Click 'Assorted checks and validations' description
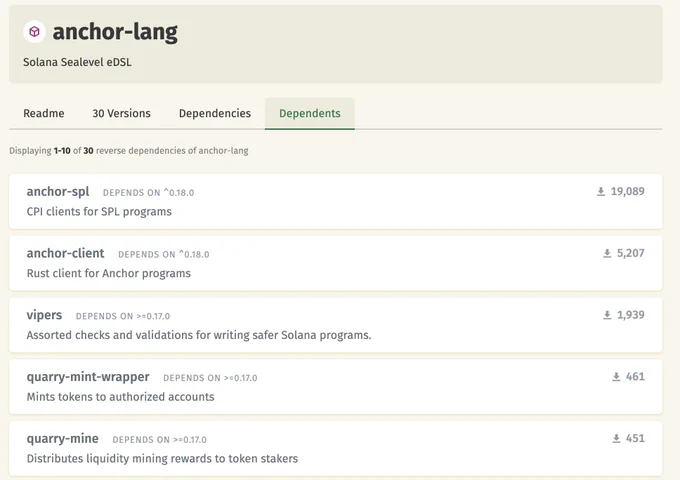The width and height of the screenshot is (680, 480). (199, 335)
